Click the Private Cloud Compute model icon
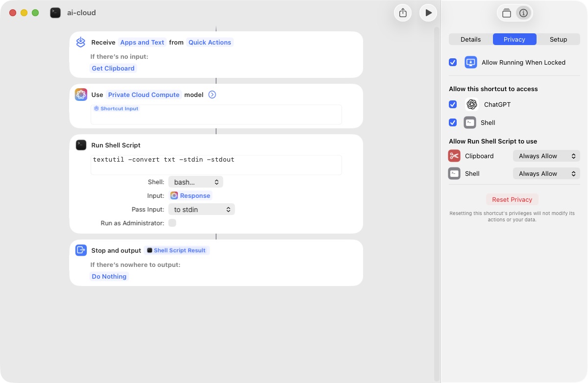This screenshot has width=588, height=383. [81, 94]
